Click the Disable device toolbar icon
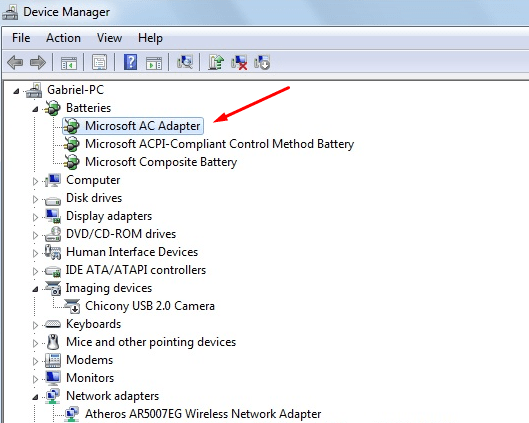This screenshot has width=529, height=423. coord(262,62)
